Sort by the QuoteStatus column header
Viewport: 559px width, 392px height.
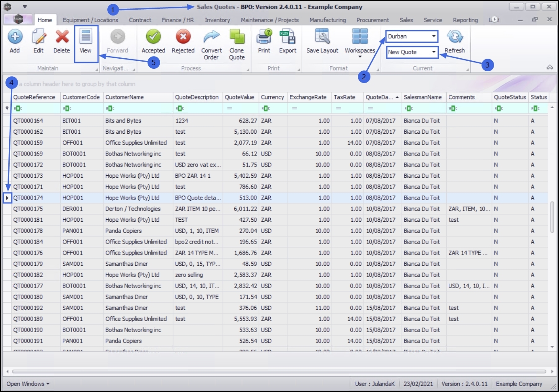pos(510,97)
